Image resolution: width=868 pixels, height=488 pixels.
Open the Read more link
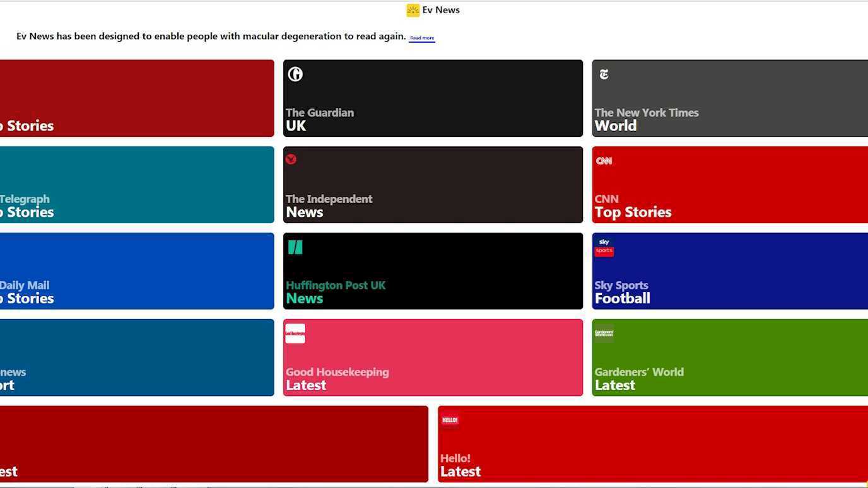(x=422, y=38)
